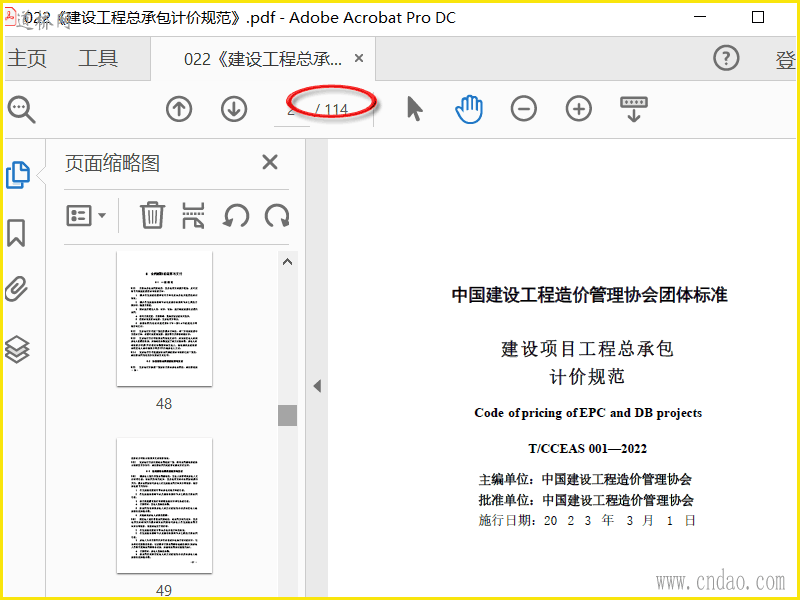The width and height of the screenshot is (800, 600).
Task: Maximize the Acrobat window
Action: click(758, 17)
